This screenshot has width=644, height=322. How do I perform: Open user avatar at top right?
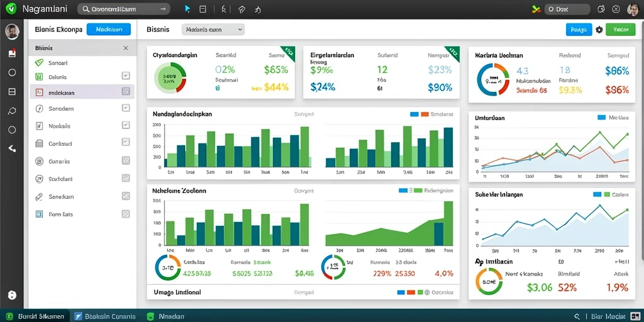633,9
